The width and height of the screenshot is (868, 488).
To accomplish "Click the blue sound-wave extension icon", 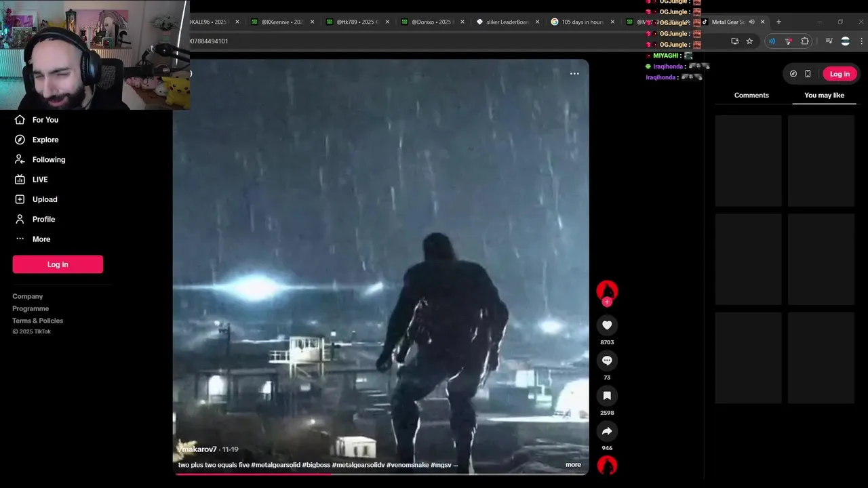I will pyautogui.click(x=772, y=41).
